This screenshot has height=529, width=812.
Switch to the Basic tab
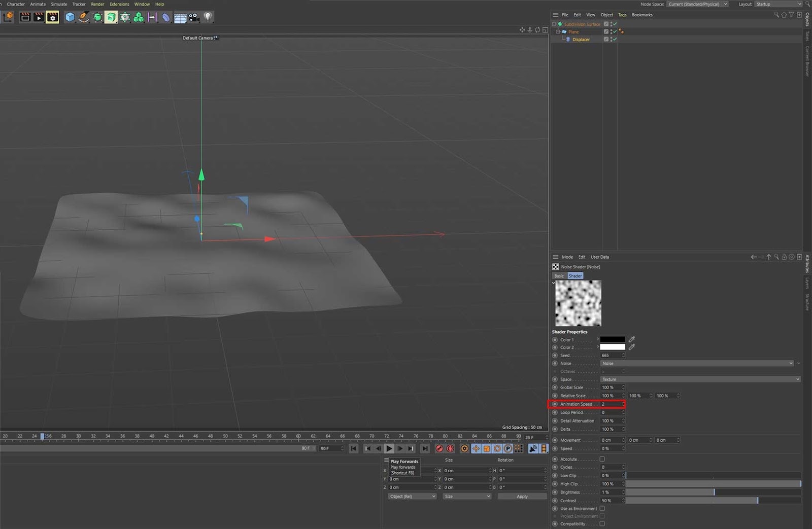click(x=559, y=276)
